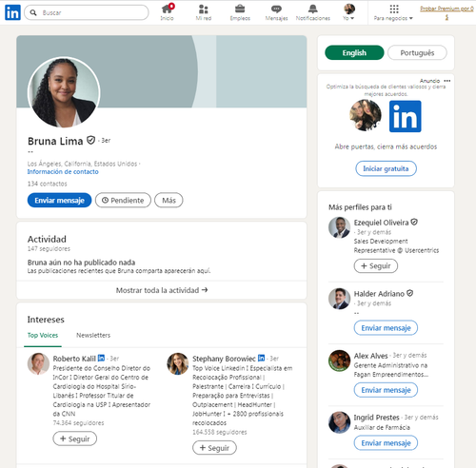This screenshot has height=468, width=476.
Task: Open Ezequiel Oliveira's avatar
Action: 339,227
